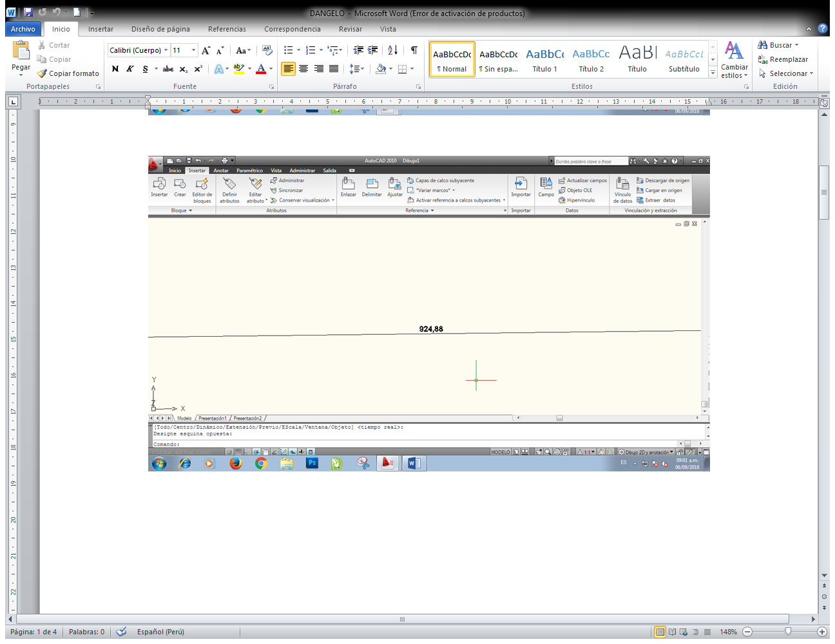The image size is (835, 644).
Task: Click the proofing check icon in status bar
Action: (x=121, y=632)
